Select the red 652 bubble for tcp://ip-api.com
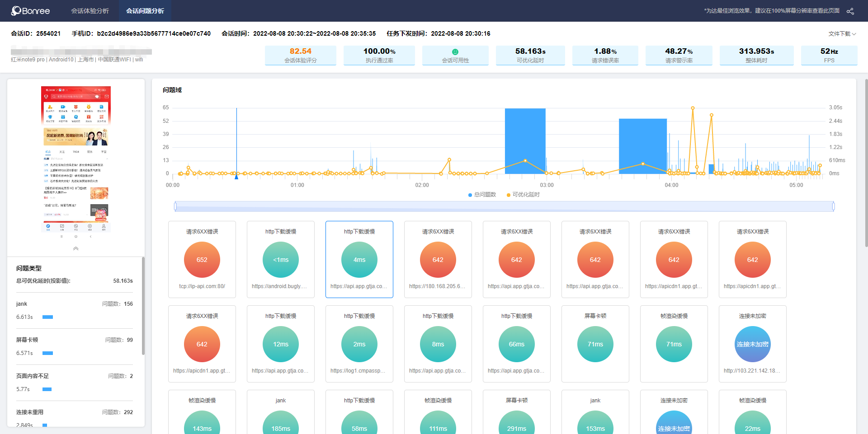868x434 pixels. click(x=202, y=260)
